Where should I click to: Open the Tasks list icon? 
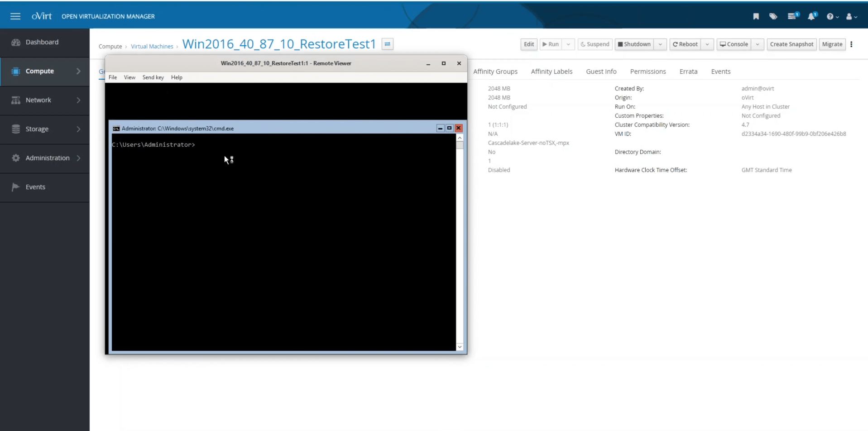(x=793, y=16)
